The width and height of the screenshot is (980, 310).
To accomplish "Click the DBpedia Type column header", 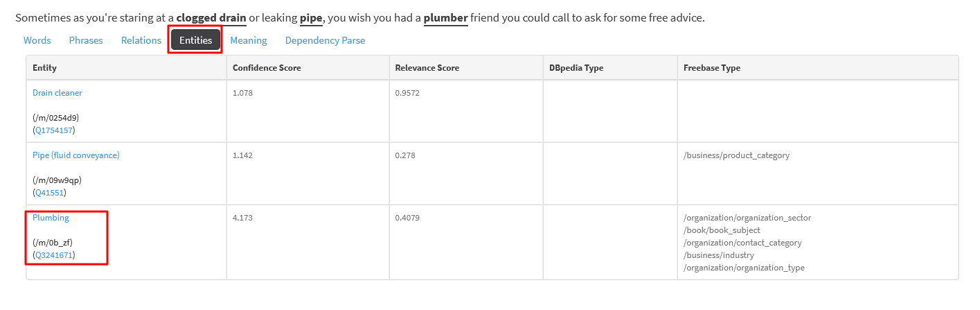I will 576,68.
